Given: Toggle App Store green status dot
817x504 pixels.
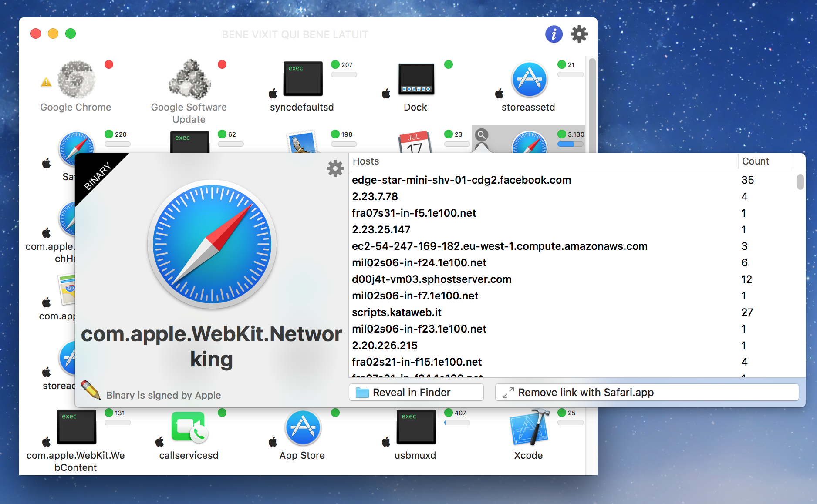Looking at the screenshot, I should pos(335,413).
